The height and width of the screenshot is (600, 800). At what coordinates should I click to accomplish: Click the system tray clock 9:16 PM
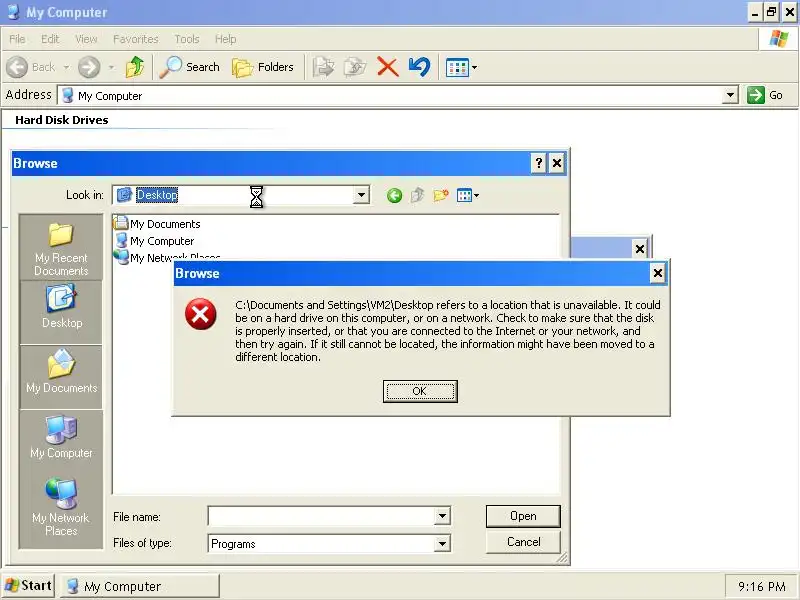[762, 587]
